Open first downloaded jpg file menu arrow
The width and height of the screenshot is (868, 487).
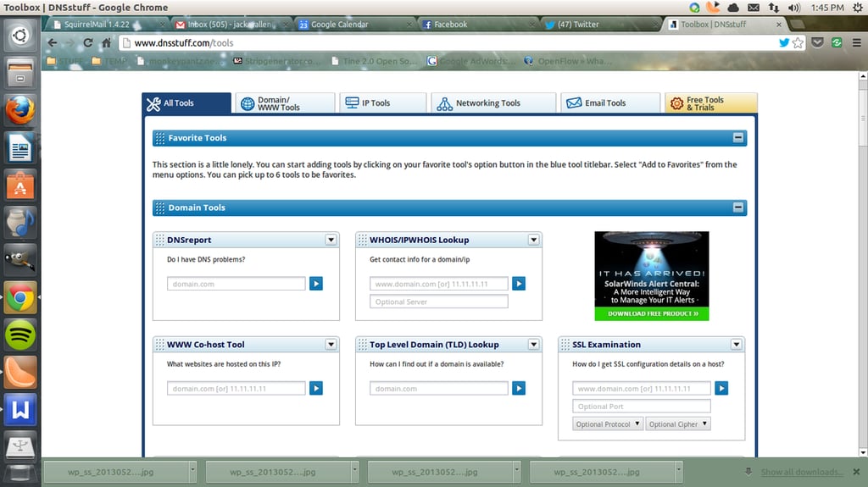pyautogui.click(x=192, y=472)
